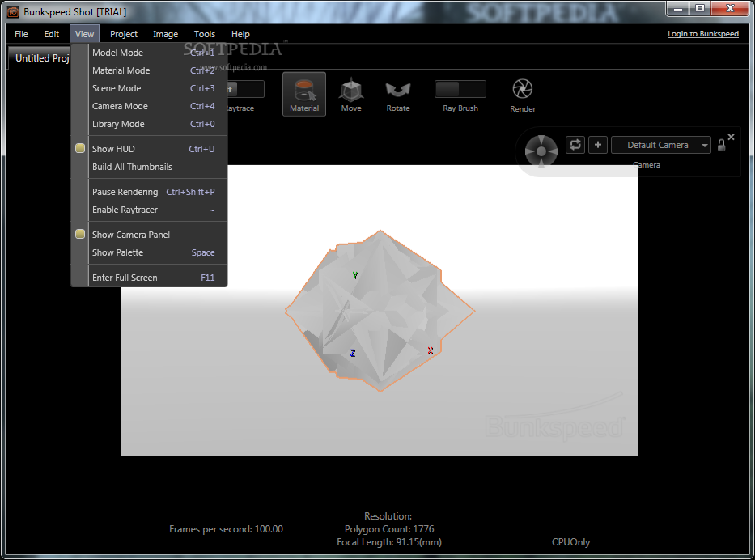Click the Resolution: HUD label

click(x=388, y=515)
